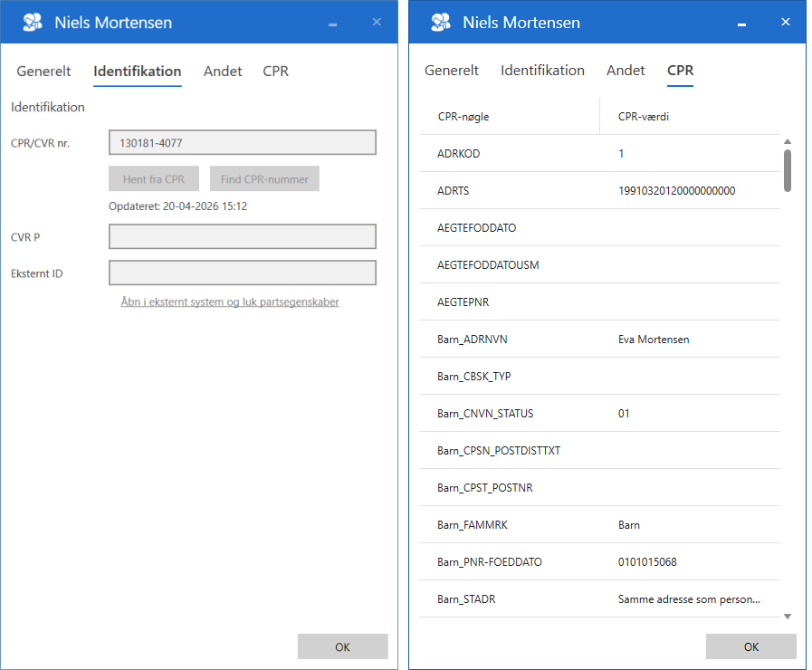Click the CPR/CVR nr. input field
Image resolution: width=812 pixels, height=670 pixels.
click(x=243, y=142)
